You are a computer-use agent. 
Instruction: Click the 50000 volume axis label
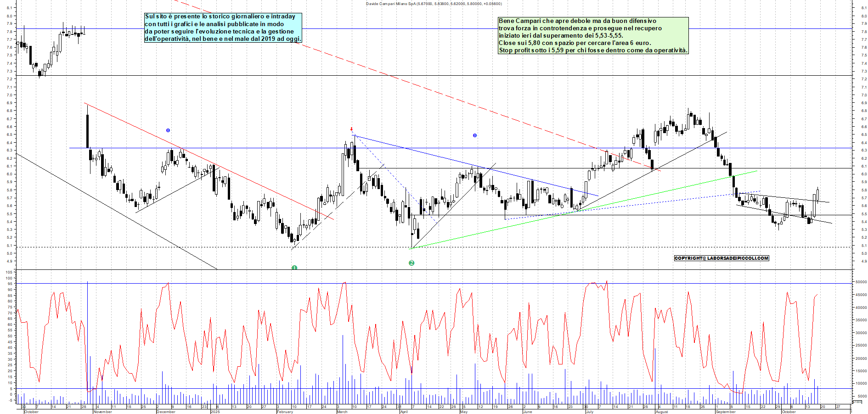[x=860, y=282]
